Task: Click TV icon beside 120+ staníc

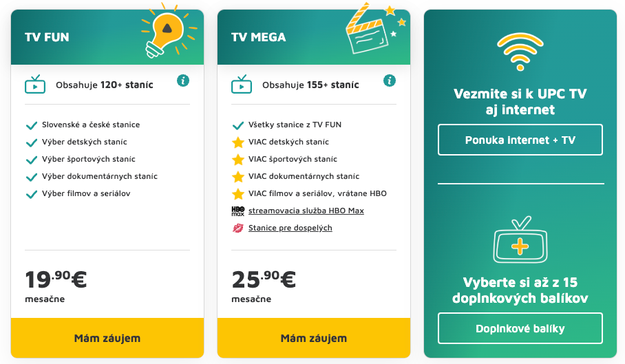Action: pyautogui.click(x=35, y=85)
